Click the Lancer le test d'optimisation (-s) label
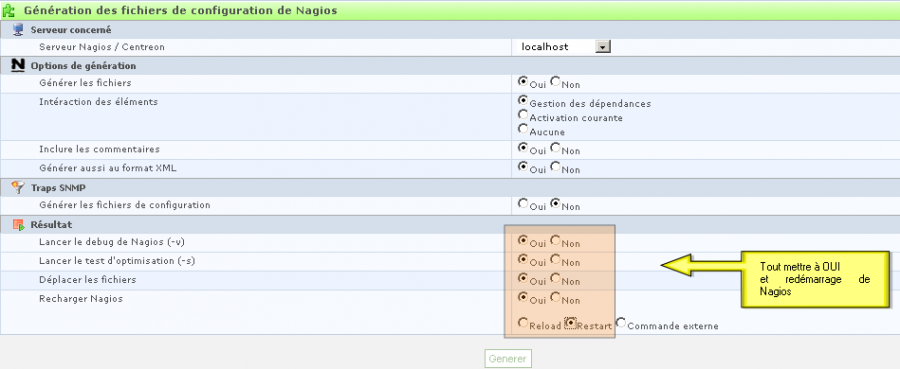Image resolution: width=900 pixels, height=369 pixels. point(117,261)
